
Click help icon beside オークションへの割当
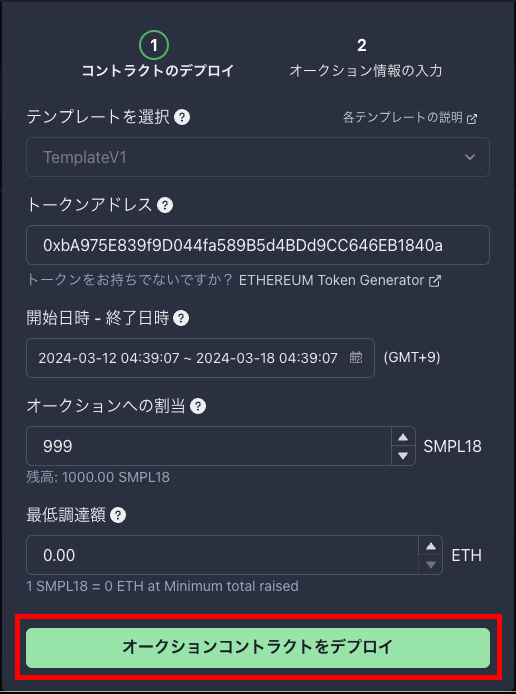pyautogui.click(x=198, y=406)
